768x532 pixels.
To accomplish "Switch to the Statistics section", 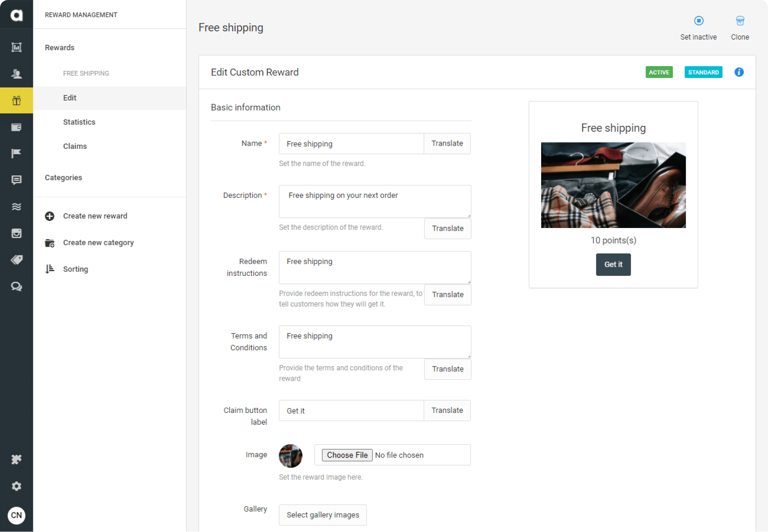I will click(79, 122).
